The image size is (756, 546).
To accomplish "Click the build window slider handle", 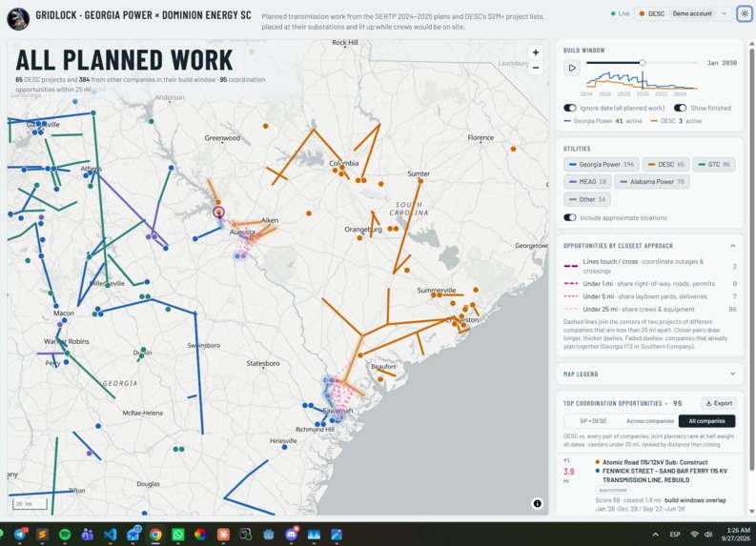I will click(643, 63).
